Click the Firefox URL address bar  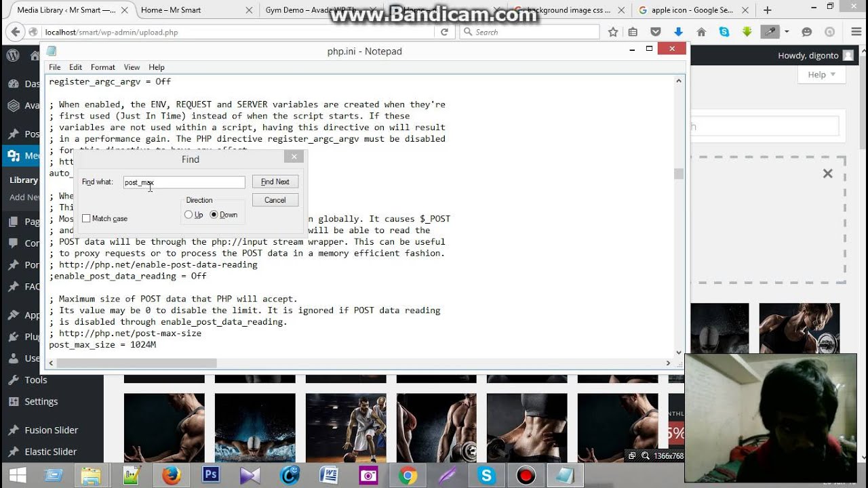[x=237, y=32]
